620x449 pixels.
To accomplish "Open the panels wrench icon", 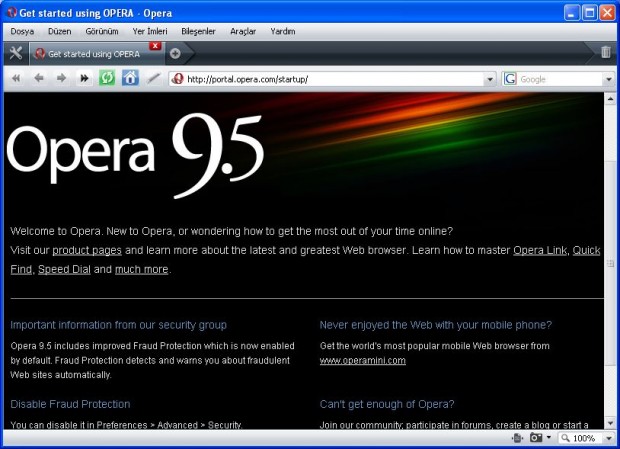I will 16,53.
